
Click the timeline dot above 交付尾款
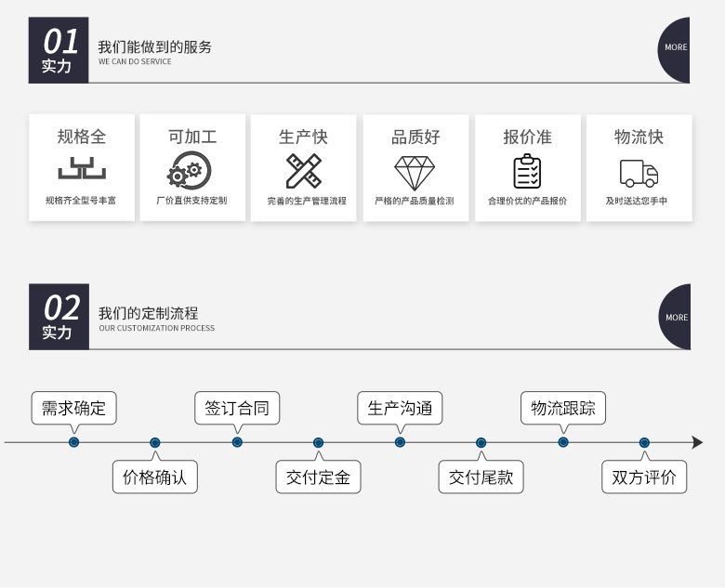(x=481, y=443)
